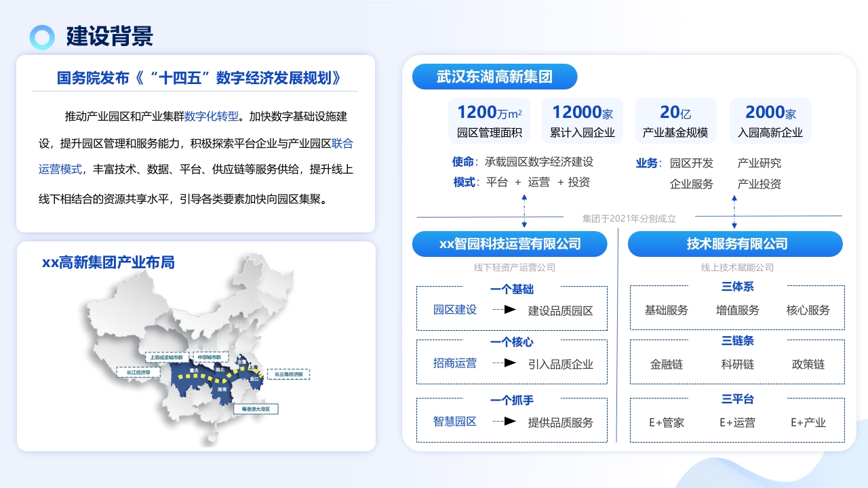Click the arrow between 园区建设 and 建设品质园区

(x=505, y=309)
